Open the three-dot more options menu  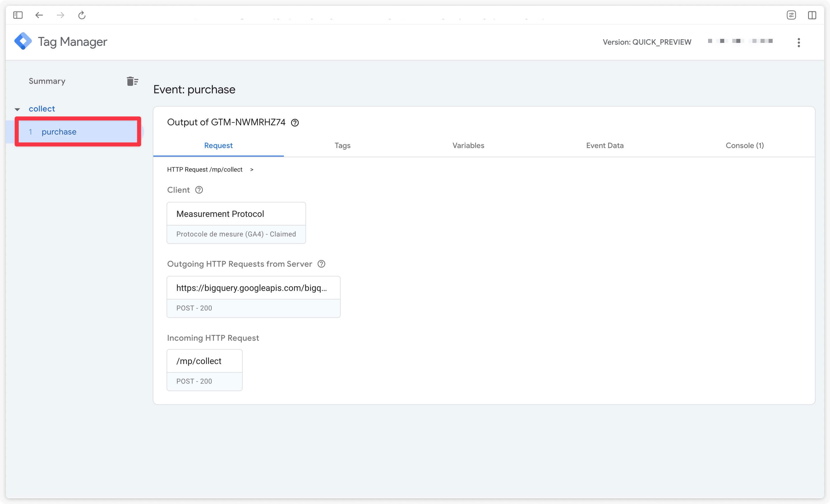point(799,42)
